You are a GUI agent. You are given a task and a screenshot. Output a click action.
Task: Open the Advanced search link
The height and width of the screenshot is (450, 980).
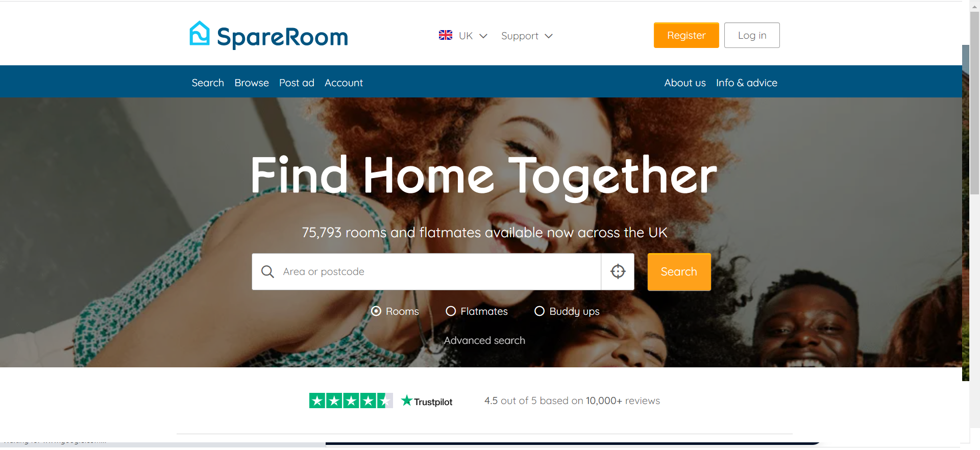pos(484,340)
